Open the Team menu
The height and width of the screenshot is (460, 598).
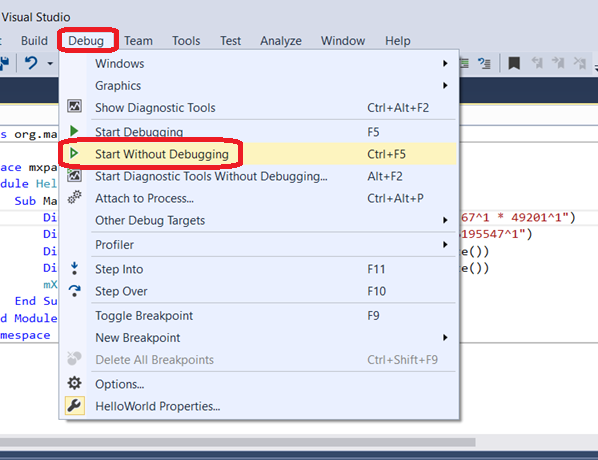138,40
